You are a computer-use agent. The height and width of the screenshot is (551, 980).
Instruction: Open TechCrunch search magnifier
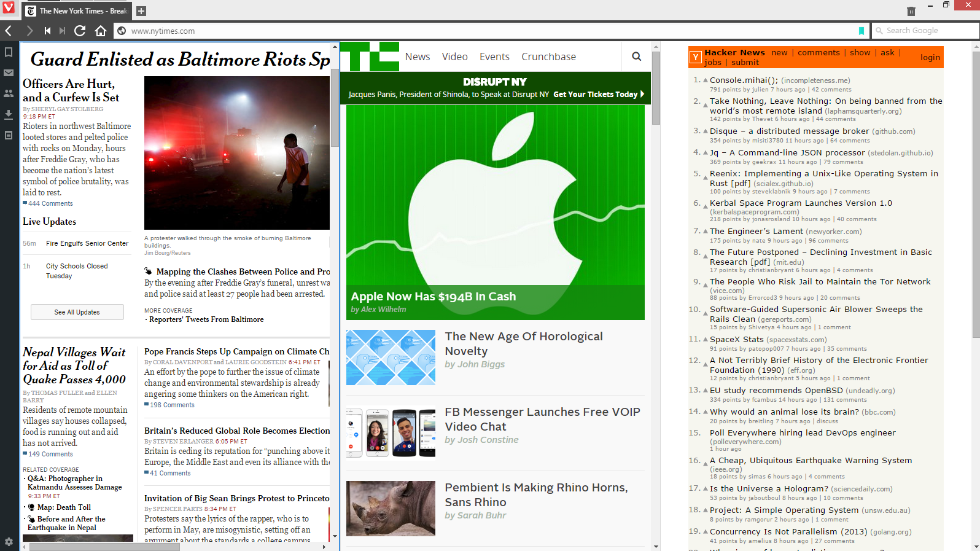[637, 57]
